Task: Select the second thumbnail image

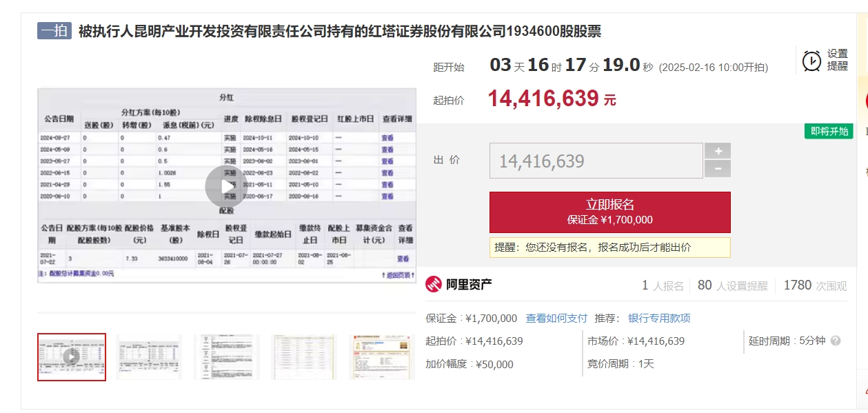Action: click(x=149, y=356)
